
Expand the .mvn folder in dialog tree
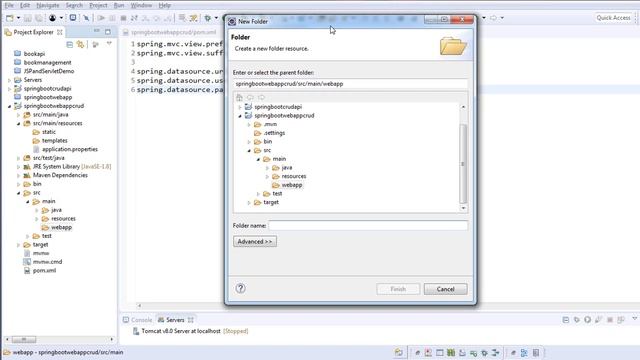tap(249, 124)
